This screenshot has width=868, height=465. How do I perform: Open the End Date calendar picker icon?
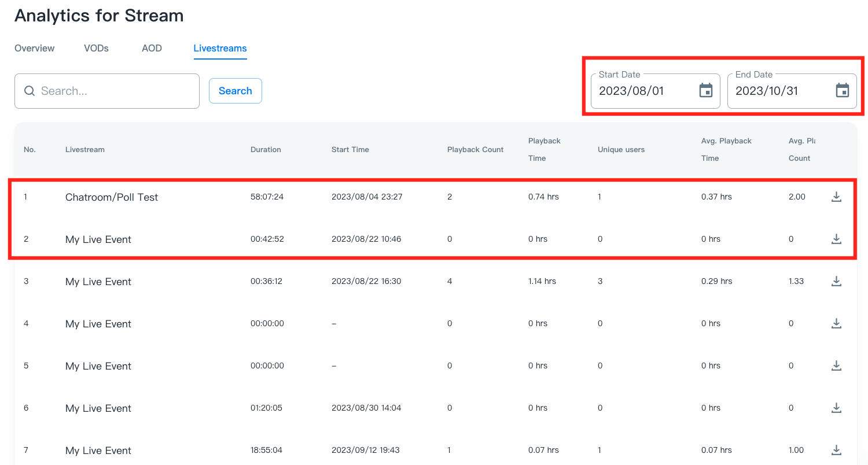coord(843,91)
